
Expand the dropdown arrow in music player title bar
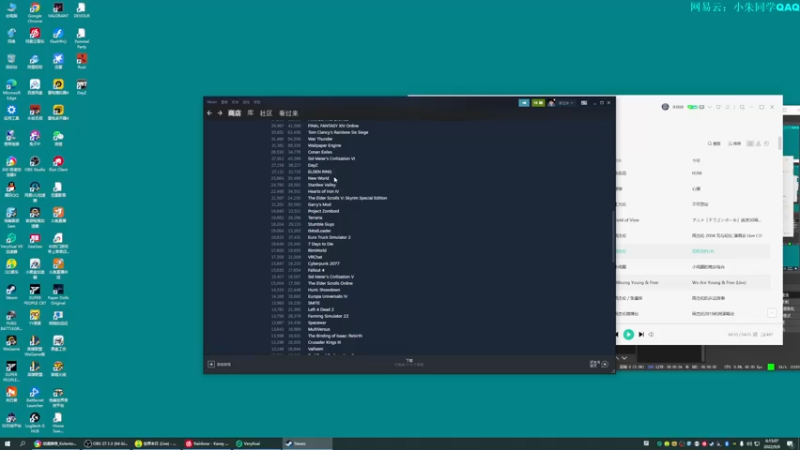click(710, 107)
